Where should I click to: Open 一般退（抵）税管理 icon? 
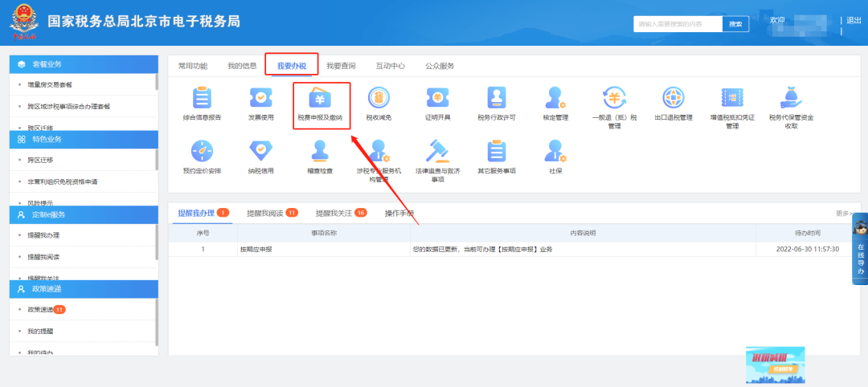[614, 98]
